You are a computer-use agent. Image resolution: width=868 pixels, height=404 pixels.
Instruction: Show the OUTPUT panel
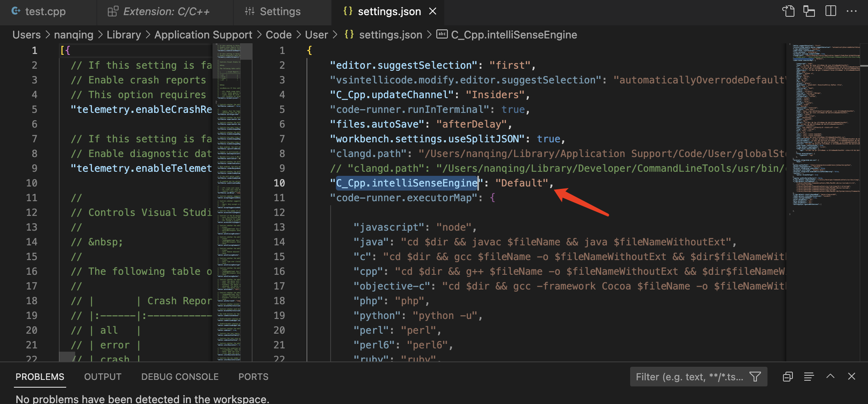pos(103,377)
